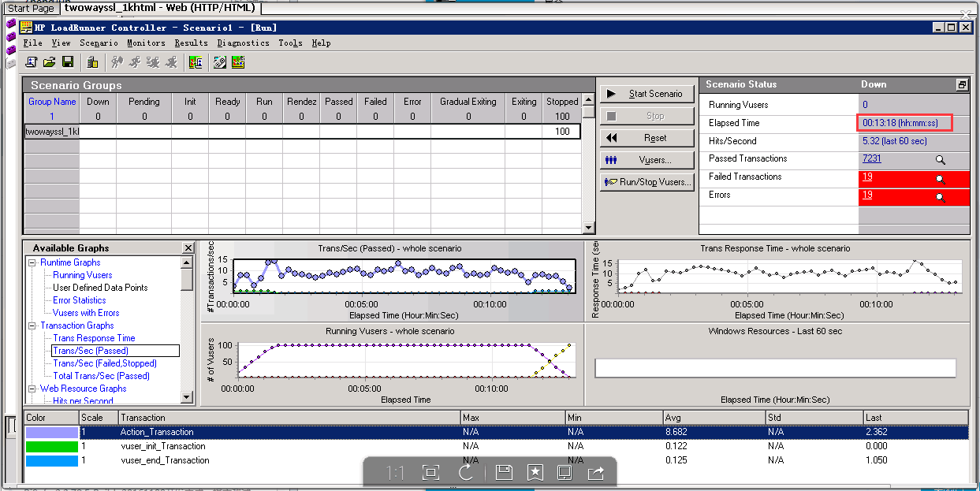Click the Save Scenario floppy icon
This screenshot has width=980, height=491.
click(68, 61)
